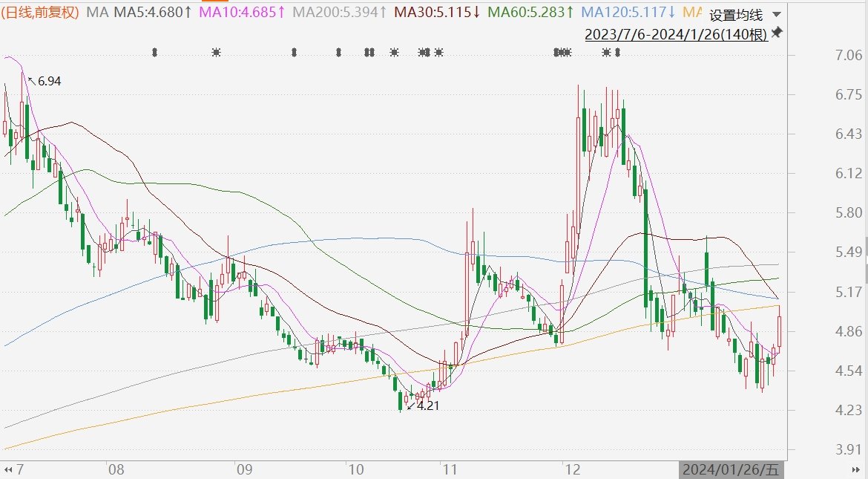868x479 pixels.
Task: Click the (日线,前复权) period label
Action: [40, 12]
